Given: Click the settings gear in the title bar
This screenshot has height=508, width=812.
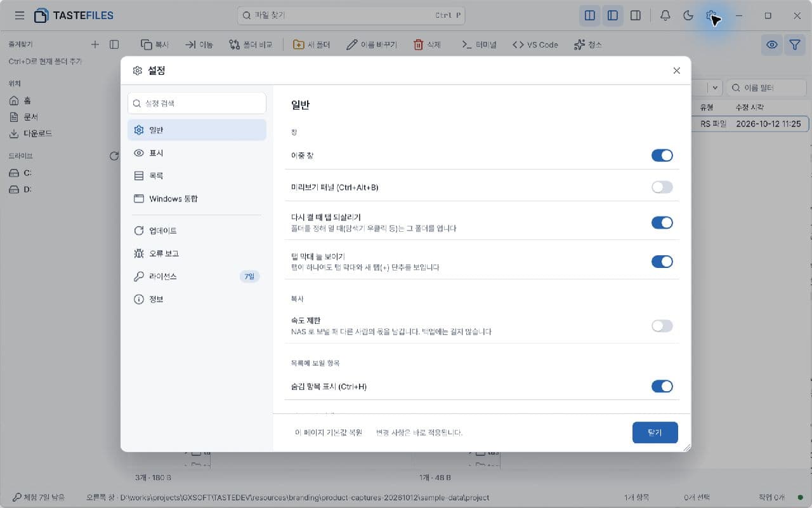Looking at the screenshot, I should pos(711,15).
